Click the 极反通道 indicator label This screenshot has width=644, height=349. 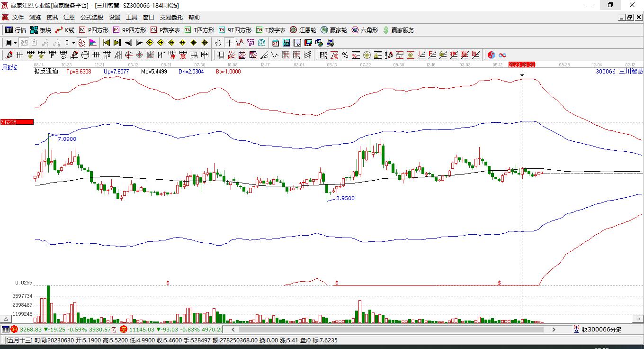(46, 72)
